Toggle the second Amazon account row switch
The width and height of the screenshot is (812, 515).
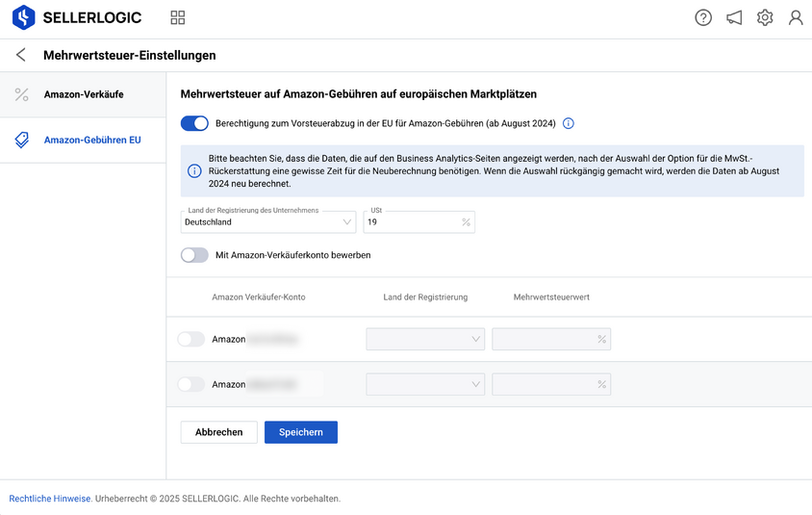coord(191,384)
